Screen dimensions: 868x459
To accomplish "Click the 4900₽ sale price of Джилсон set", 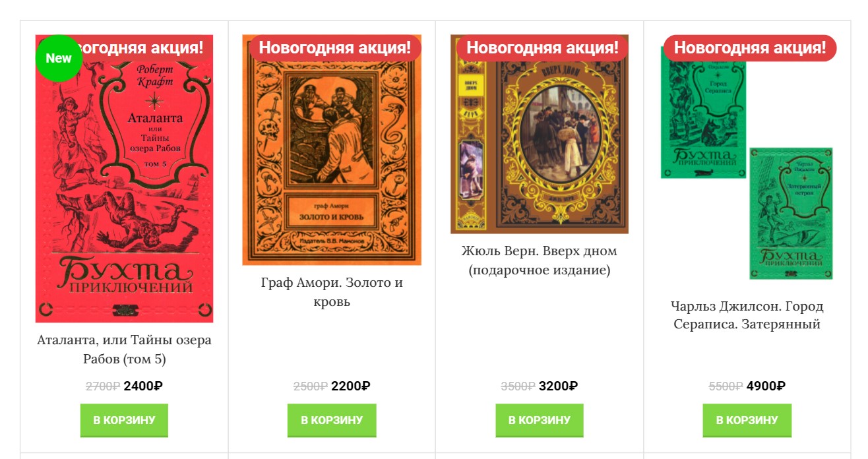I will point(766,386).
